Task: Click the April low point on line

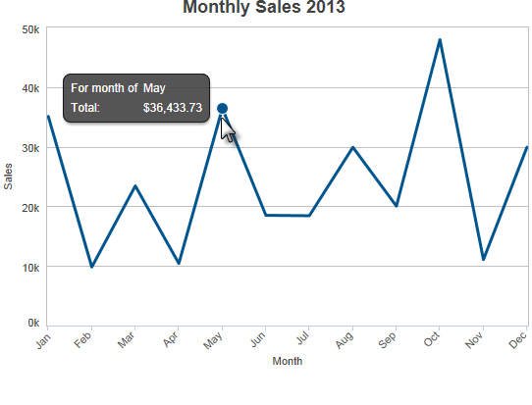Action: click(x=179, y=263)
